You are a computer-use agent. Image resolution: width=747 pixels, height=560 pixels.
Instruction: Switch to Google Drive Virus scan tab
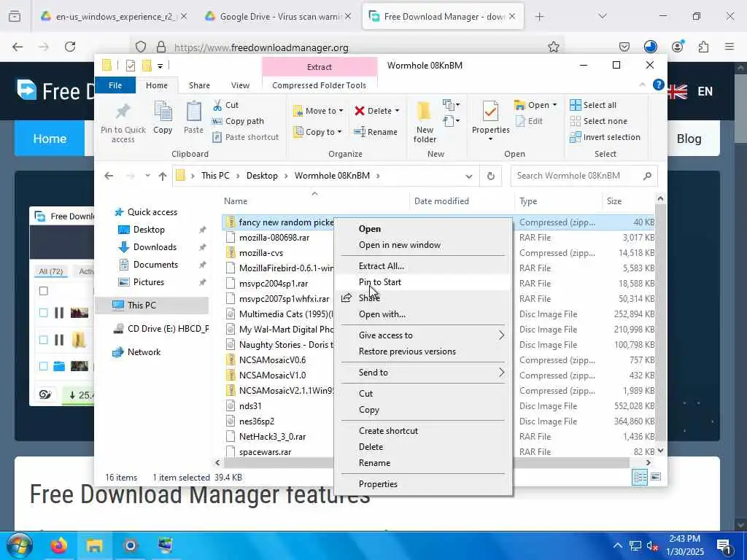(x=278, y=17)
